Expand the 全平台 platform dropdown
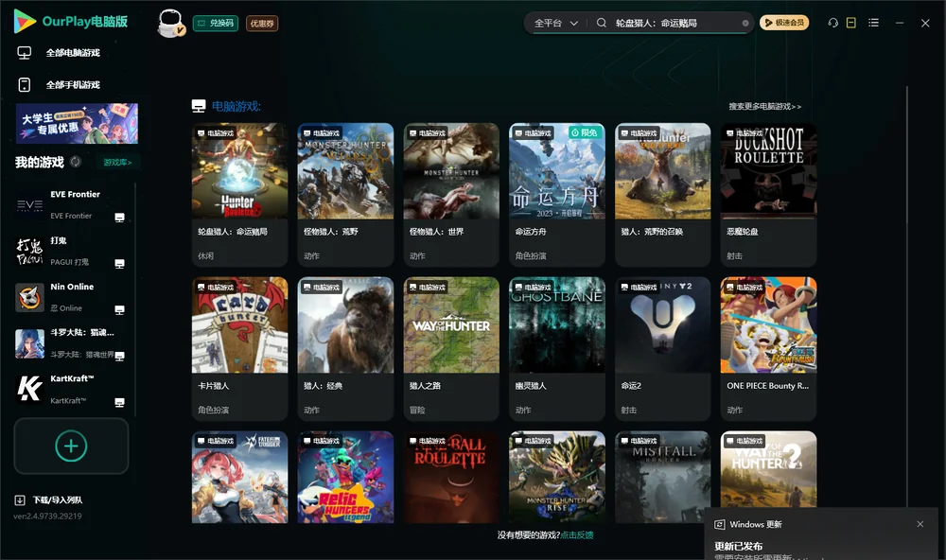This screenshot has height=560, width=946. (555, 23)
